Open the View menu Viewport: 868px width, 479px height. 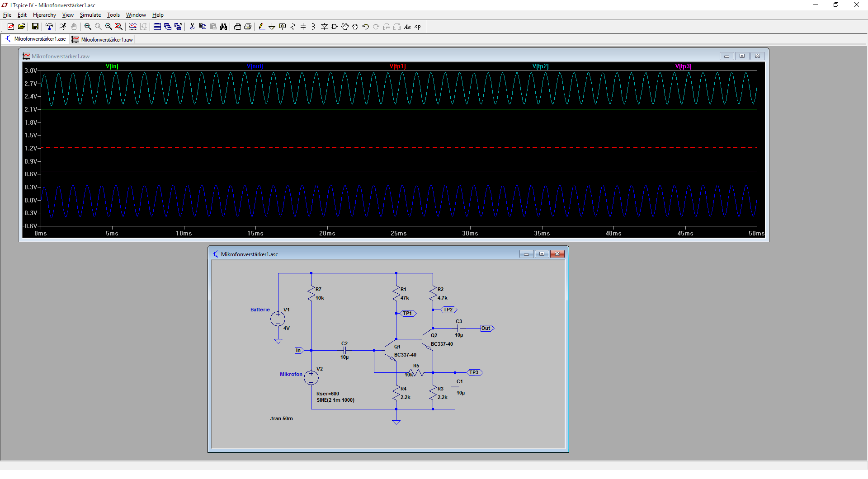point(68,15)
